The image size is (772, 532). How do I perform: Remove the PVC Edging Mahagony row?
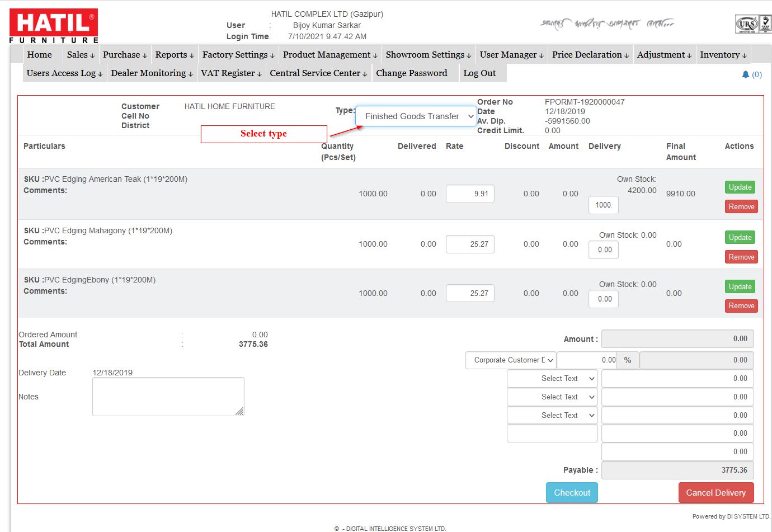coord(741,257)
